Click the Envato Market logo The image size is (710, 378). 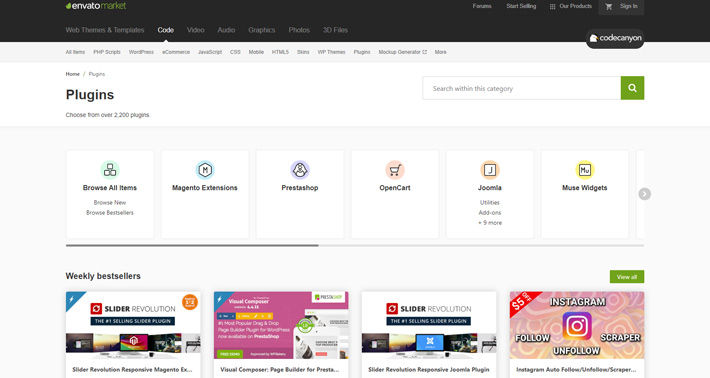96,6
